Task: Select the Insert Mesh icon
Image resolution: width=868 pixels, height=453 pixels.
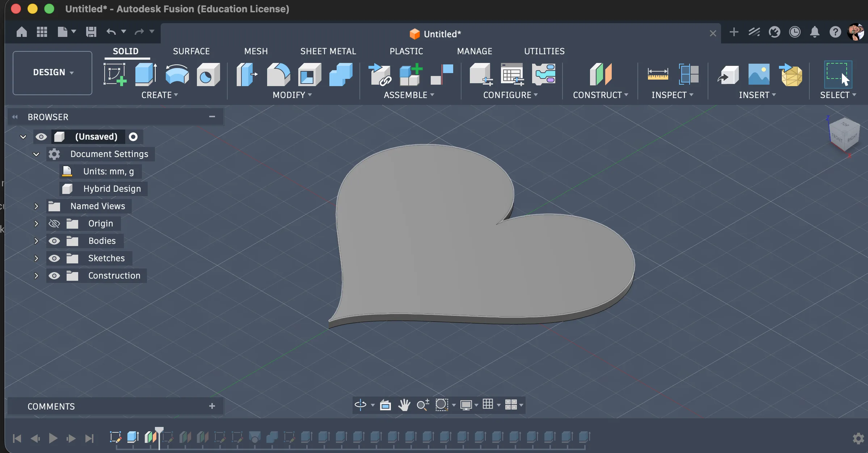Action: coord(791,74)
